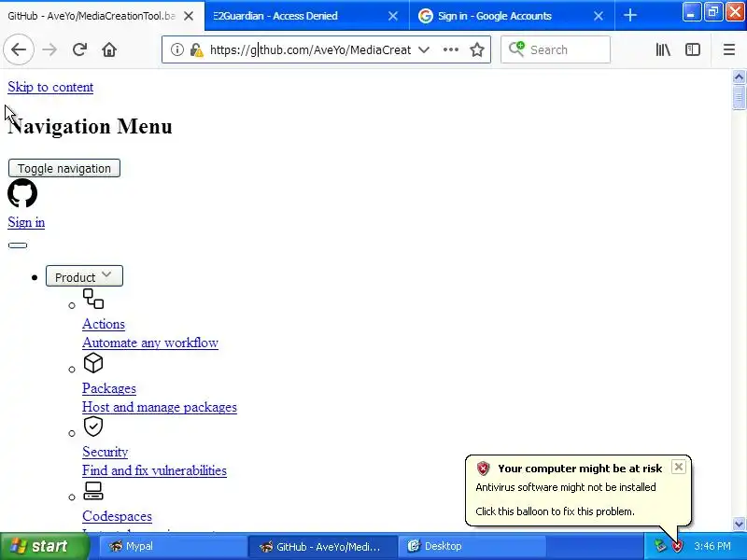Close the E2Guardian tab
Image resolution: width=747 pixels, height=560 pixels.
point(393,16)
